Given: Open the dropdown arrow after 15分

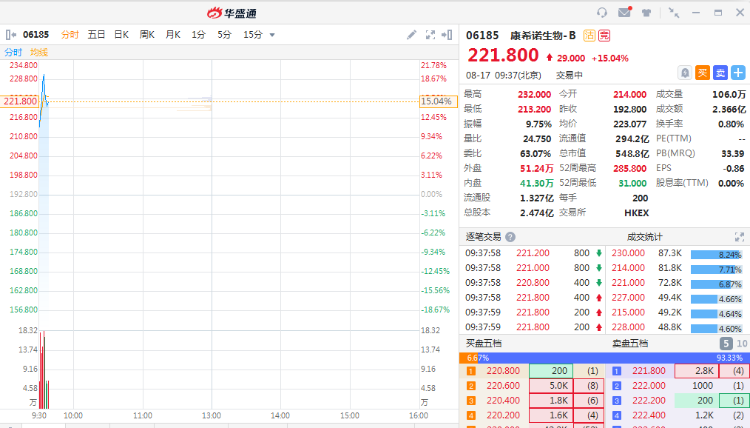Looking at the screenshot, I should click(272, 35).
